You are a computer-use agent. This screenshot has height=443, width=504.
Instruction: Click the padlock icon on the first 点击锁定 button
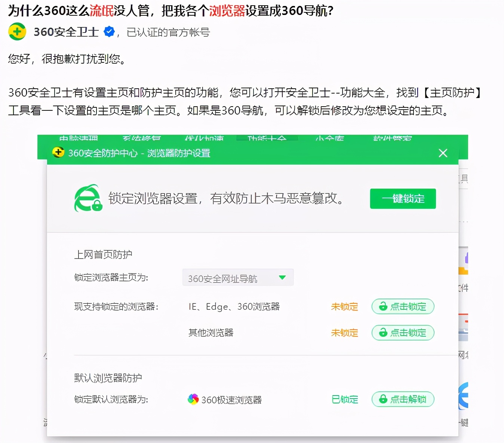click(x=382, y=306)
